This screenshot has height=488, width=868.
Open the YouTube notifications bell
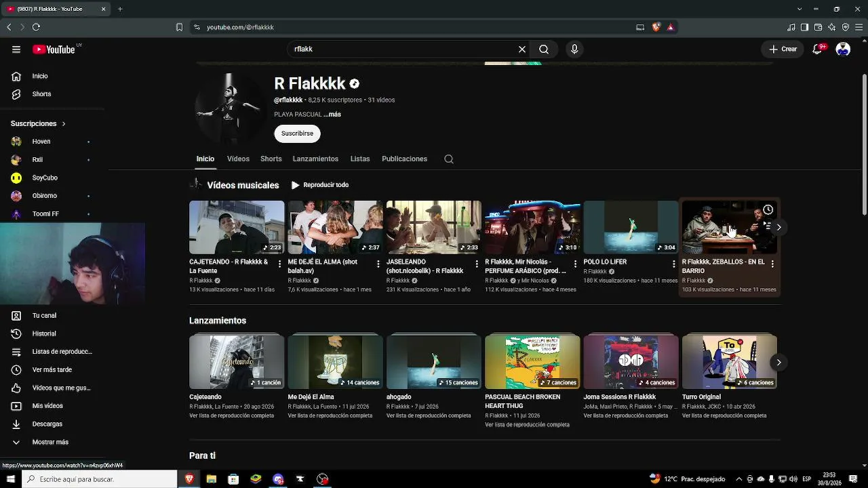(818, 49)
